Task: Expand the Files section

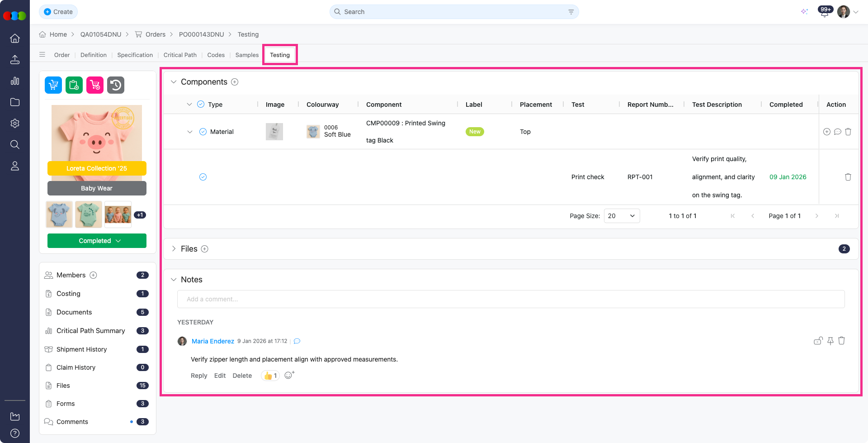Action: coord(174,249)
